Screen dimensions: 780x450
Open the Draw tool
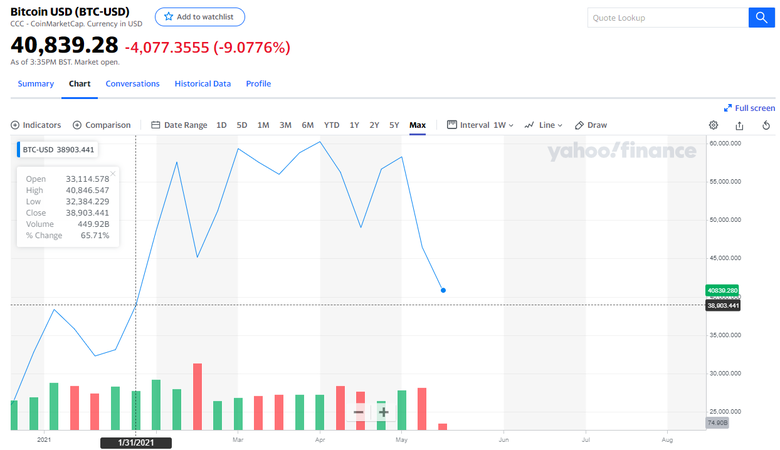pyautogui.click(x=591, y=125)
